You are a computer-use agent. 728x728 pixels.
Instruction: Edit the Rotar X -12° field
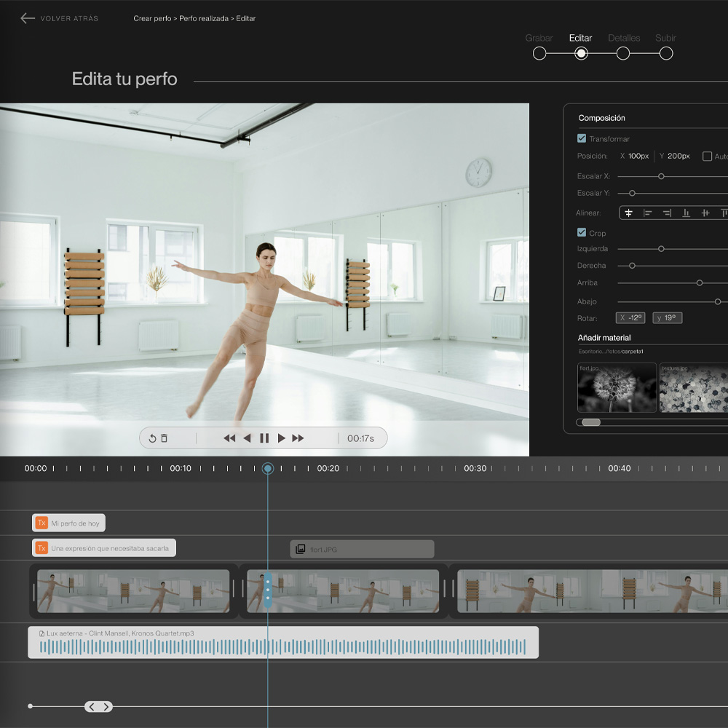pos(630,317)
